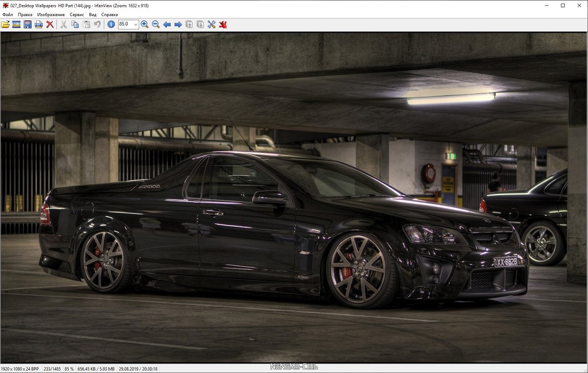Delete the file with red X icon

[x=50, y=25]
